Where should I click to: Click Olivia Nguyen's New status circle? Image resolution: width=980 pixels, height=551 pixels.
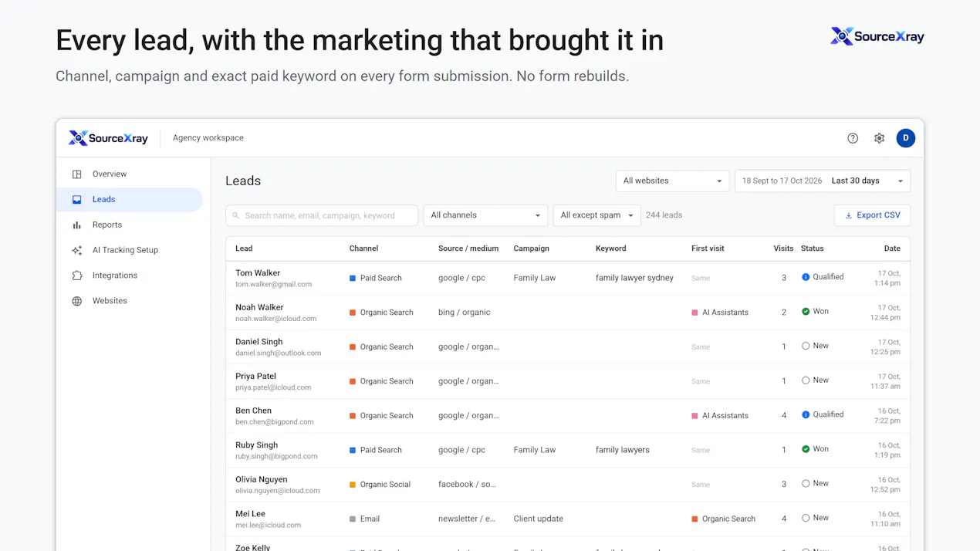coord(806,483)
